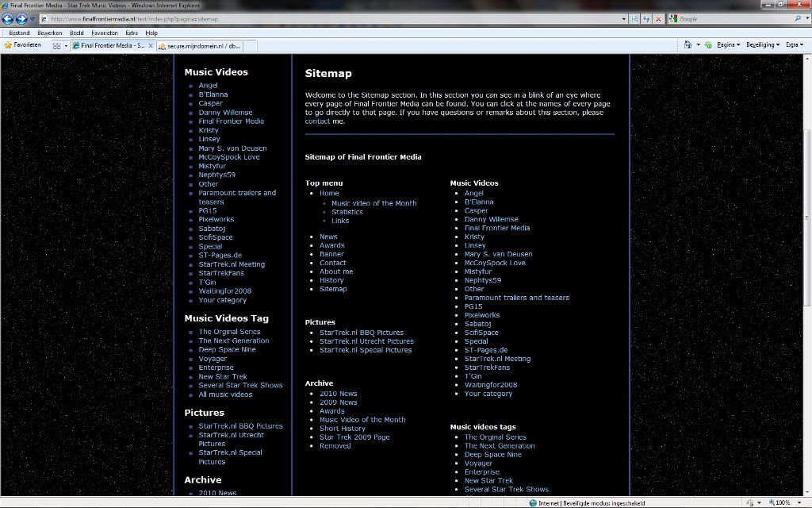
Task: Open the Quick Tabs grid icon
Action: 57,45
